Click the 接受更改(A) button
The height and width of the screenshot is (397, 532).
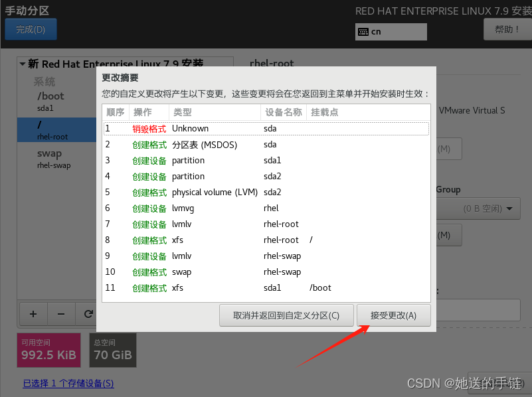coord(394,315)
